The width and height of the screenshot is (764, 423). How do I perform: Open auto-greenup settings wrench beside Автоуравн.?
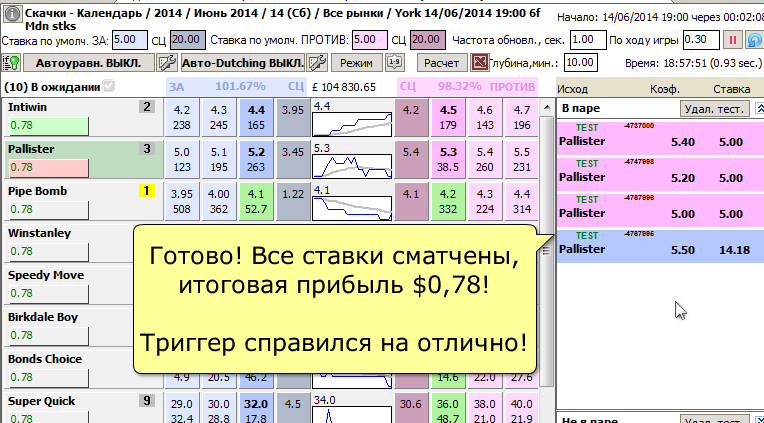pyautogui.click(x=167, y=63)
